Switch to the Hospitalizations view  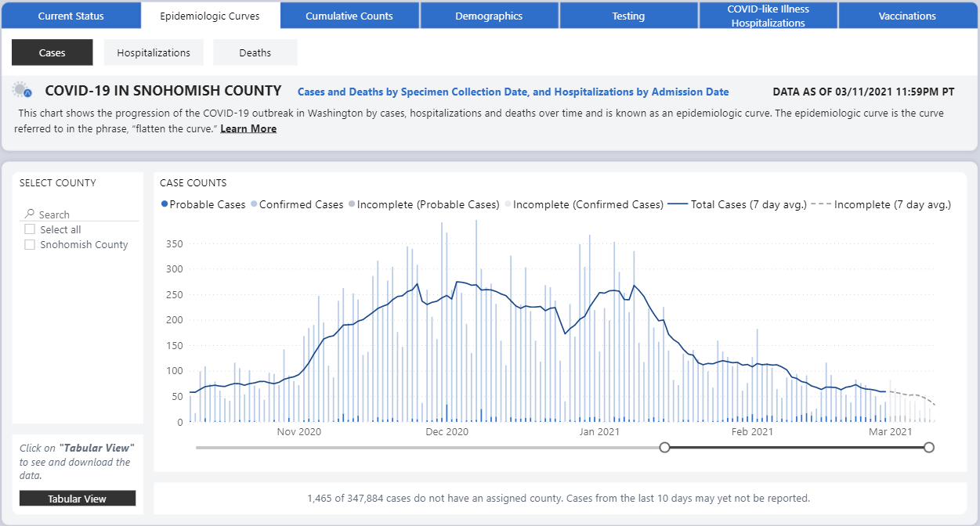point(154,52)
